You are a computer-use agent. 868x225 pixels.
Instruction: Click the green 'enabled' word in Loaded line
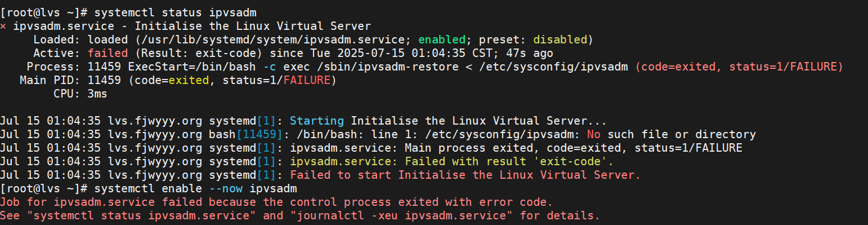pyautogui.click(x=442, y=39)
